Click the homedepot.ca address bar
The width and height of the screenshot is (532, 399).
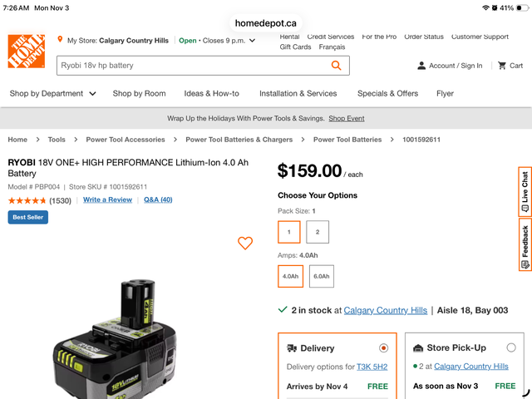tap(266, 23)
